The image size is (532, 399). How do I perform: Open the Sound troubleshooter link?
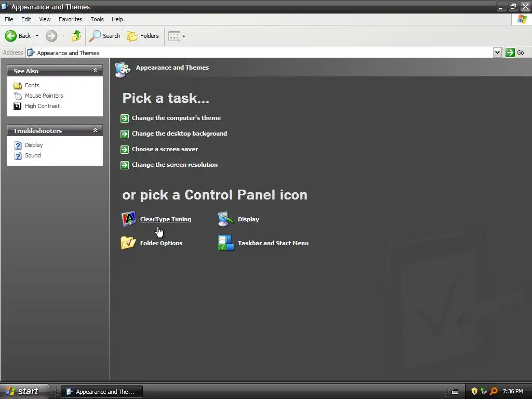click(33, 155)
